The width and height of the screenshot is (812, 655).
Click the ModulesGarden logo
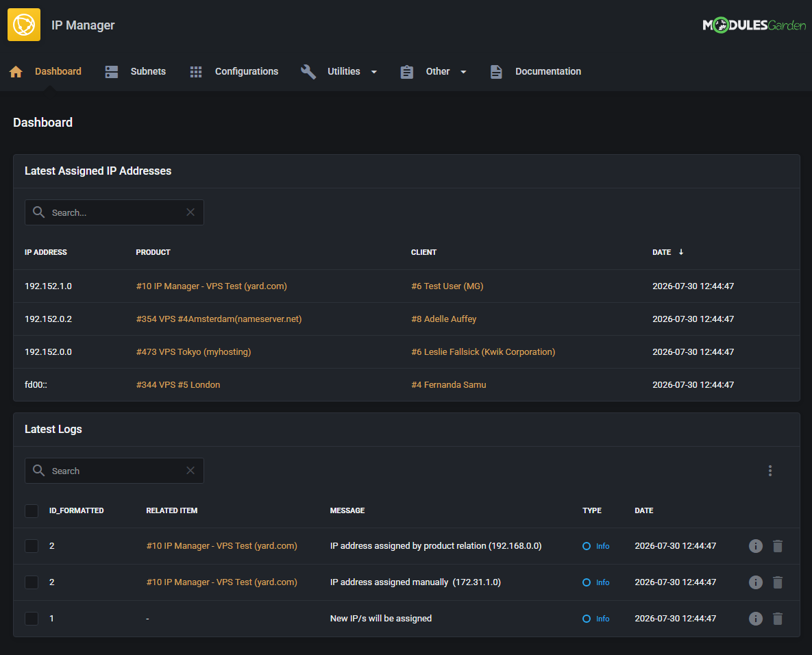click(x=754, y=25)
